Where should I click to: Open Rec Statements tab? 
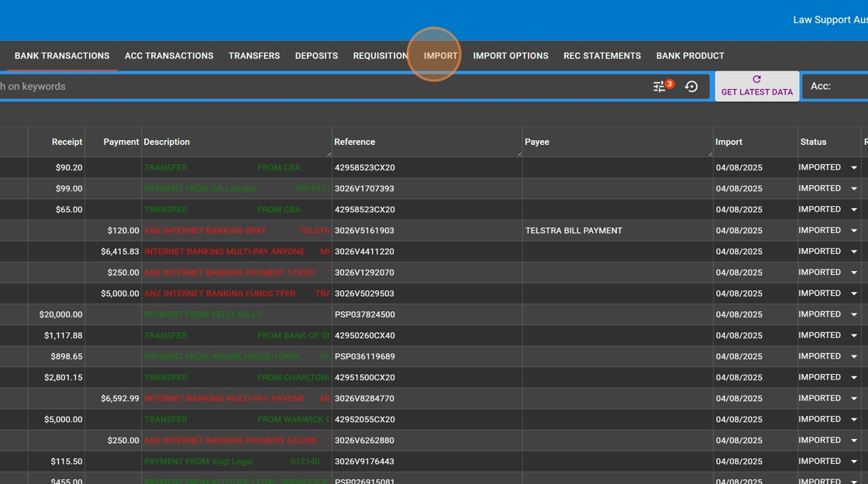tap(601, 56)
